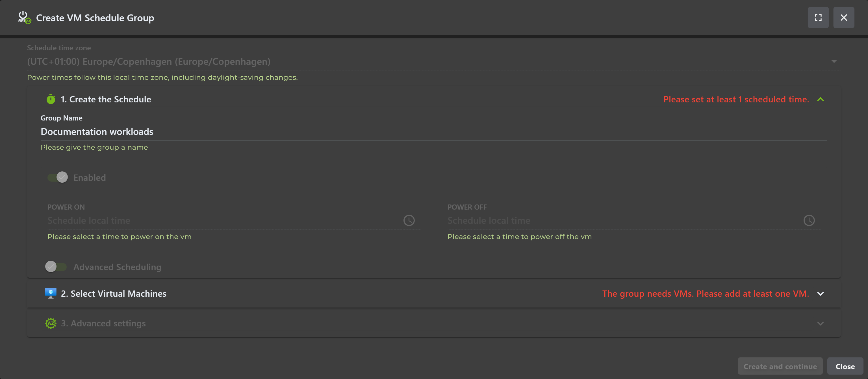Viewport: 868px width, 379px height.
Task: Click the AZ gear icon beside Advanced settings
Action: coord(51,323)
